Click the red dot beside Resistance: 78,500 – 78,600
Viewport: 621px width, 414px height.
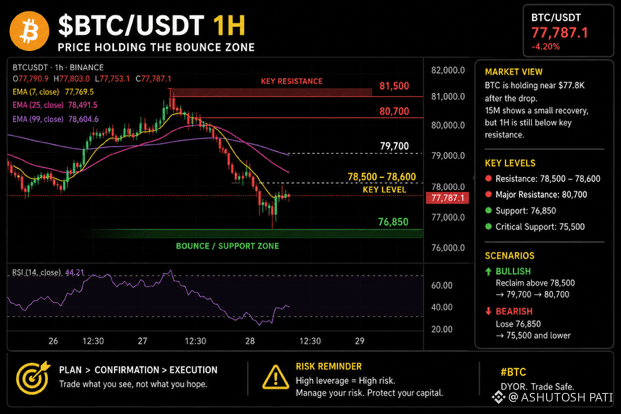(488, 179)
